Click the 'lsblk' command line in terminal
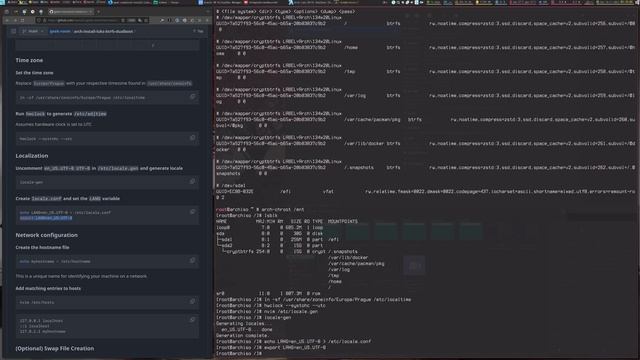Image resolution: width=640 pixels, height=360 pixels. (247, 215)
